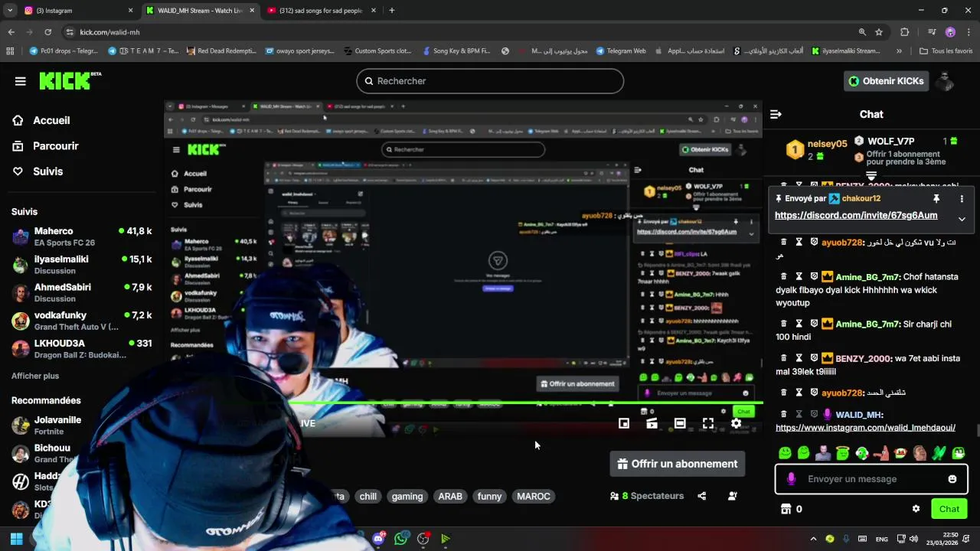Click the Windows Start button
Screen dimensions: 980x551
[17, 539]
